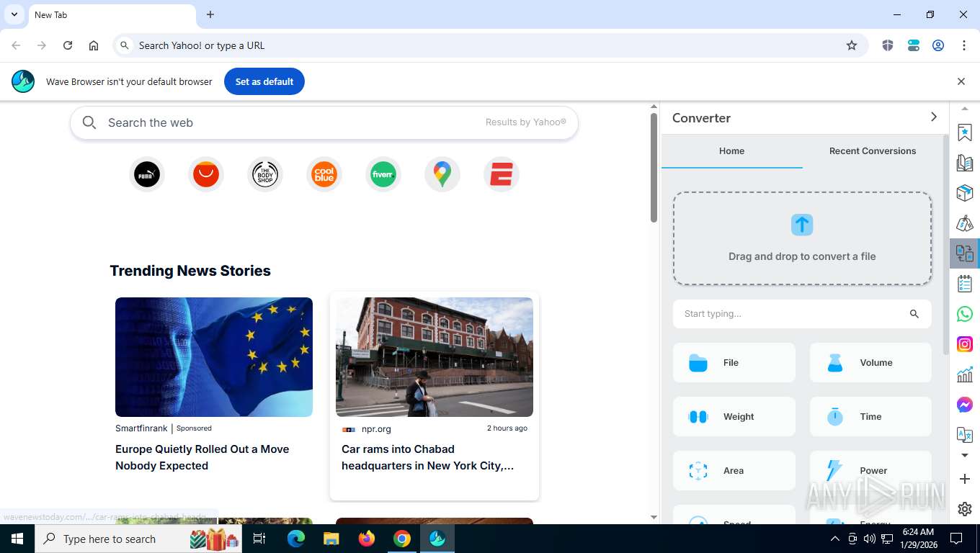980x553 pixels.
Task: Open Car rams into Chabad headline
Action: point(427,457)
